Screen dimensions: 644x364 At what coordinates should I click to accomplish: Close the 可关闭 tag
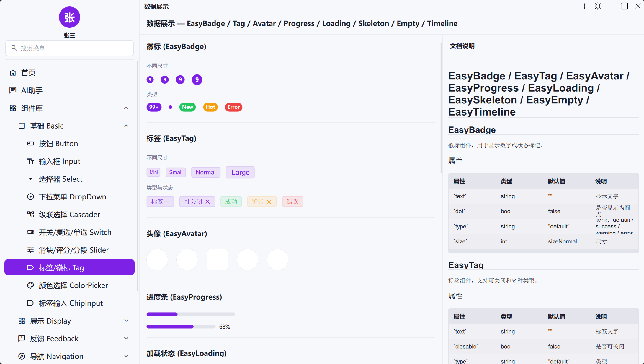point(207,202)
